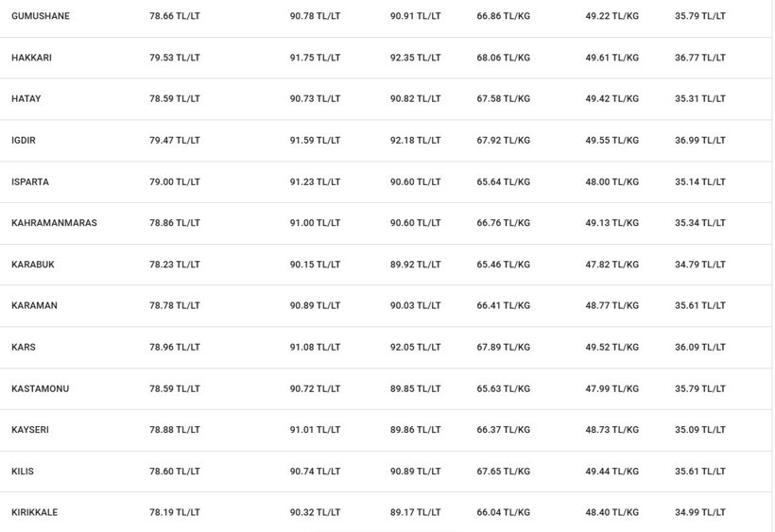
Task: Select KARABUK's 47.82 TL/KG price
Action: [x=612, y=265]
